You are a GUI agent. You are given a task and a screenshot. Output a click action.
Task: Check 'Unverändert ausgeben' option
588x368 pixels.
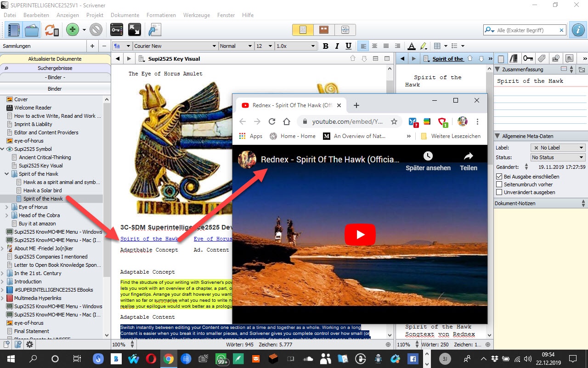(499, 192)
